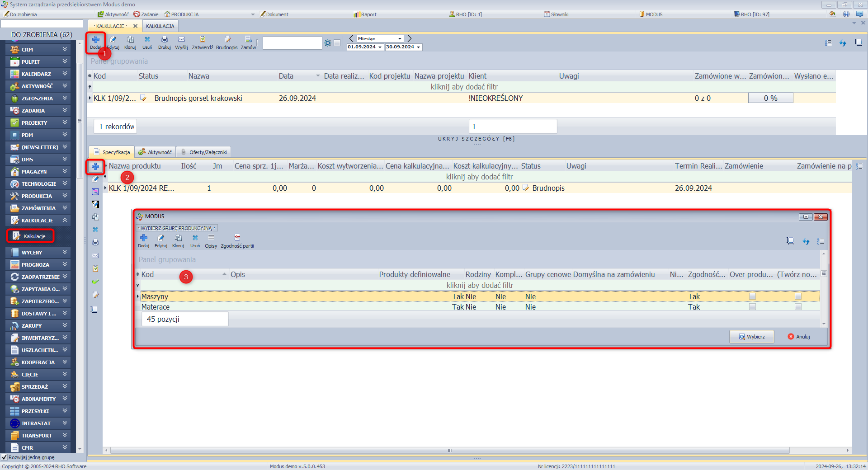Click the Wybierz button in dialog

tap(751, 337)
